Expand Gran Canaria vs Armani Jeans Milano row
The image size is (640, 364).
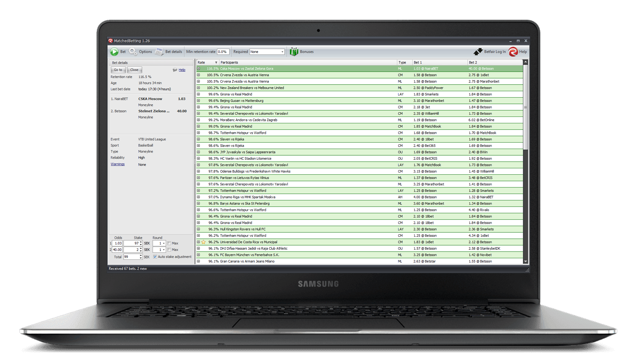click(x=199, y=261)
